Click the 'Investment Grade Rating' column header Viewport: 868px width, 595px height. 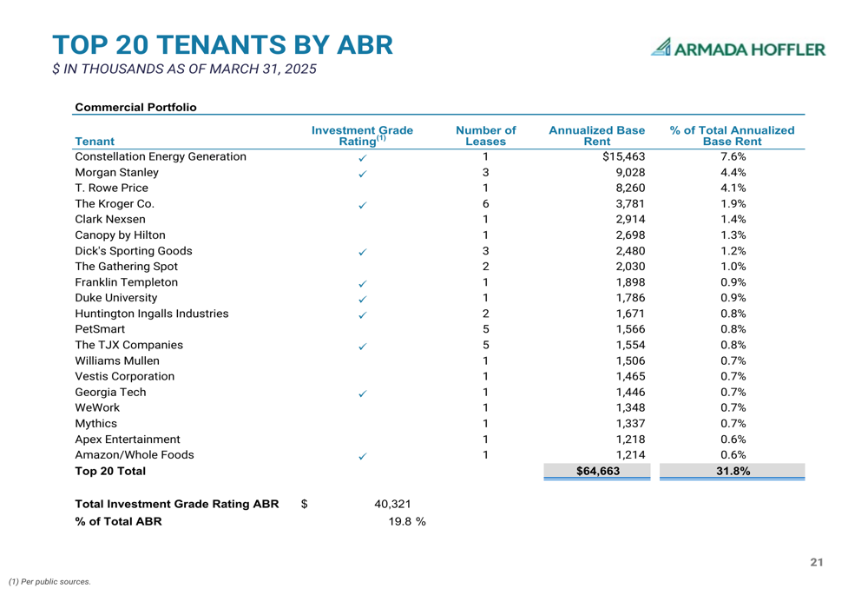click(x=362, y=136)
